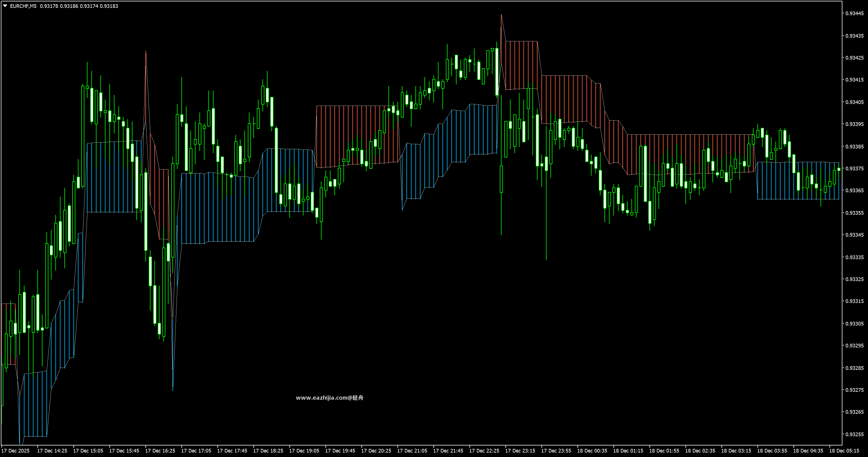Click the 17 Dec 21:45 time label
This screenshot has width=868, height=457.
[449, 451]
